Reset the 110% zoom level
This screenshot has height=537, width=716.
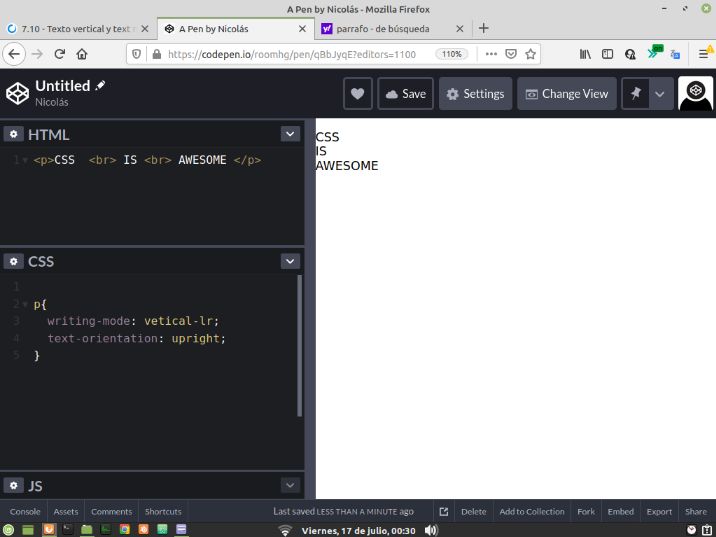pos(452,54)
